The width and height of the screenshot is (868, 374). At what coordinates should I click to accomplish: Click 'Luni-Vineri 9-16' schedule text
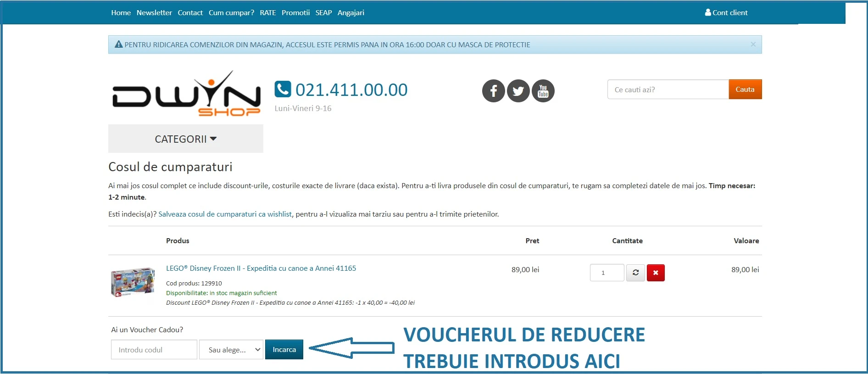pos(303,109)
